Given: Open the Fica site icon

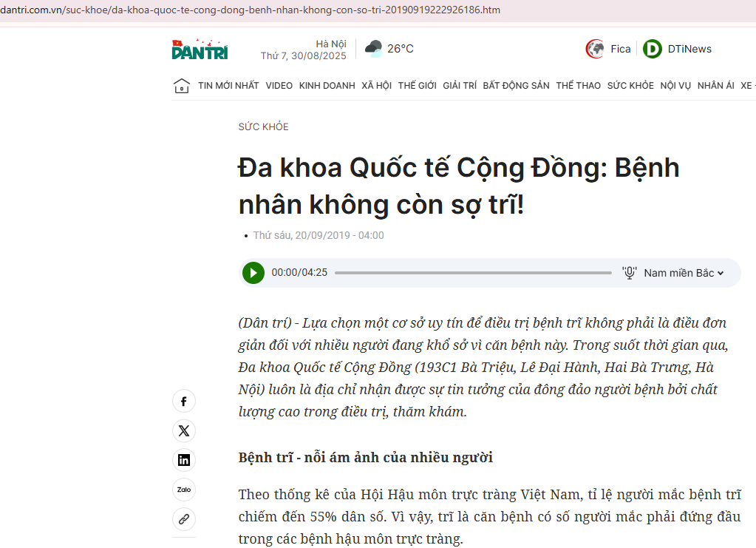Looking at the screenshot, I should click(x=595, y=49).
